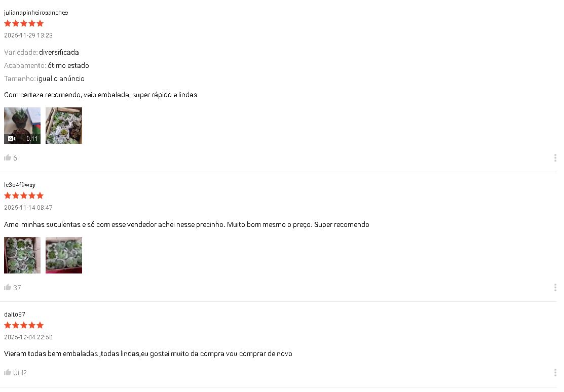Open dalto87's profile

14,314
